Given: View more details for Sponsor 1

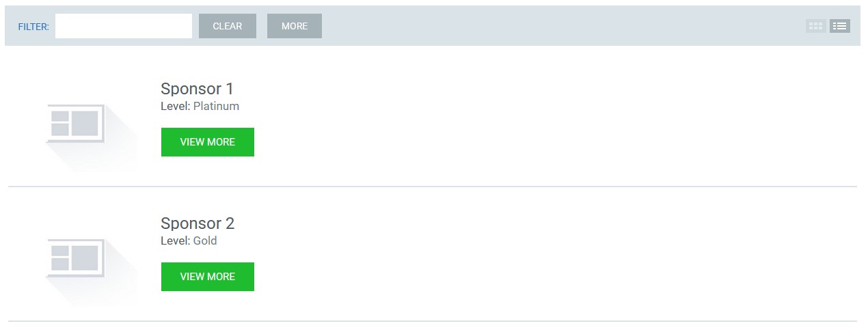Looking at the screenshot, I should point(208,142).
